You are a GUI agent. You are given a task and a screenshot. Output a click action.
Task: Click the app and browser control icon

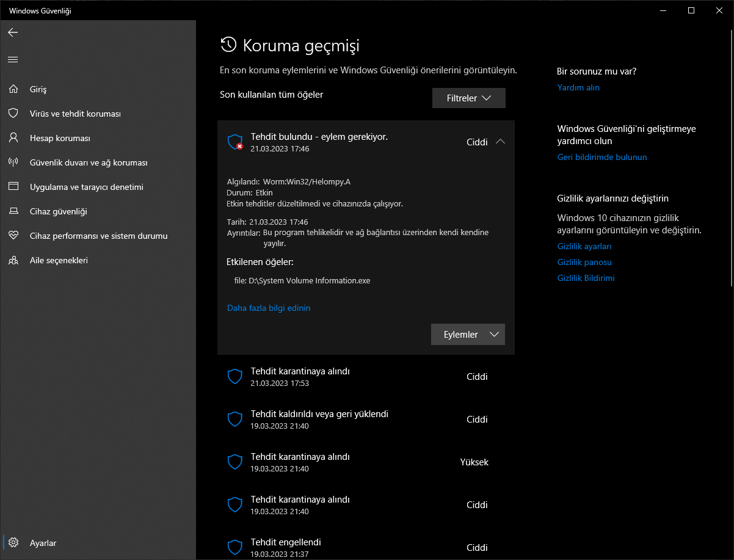pos(13,187)
